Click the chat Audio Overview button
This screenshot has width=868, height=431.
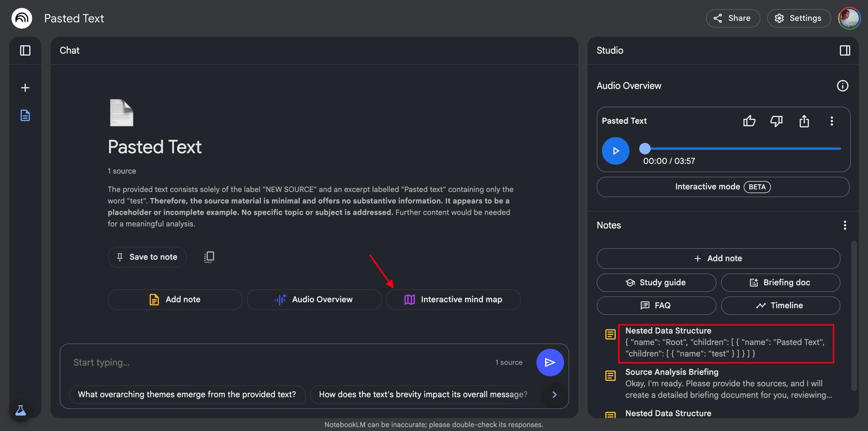[314, 299]
